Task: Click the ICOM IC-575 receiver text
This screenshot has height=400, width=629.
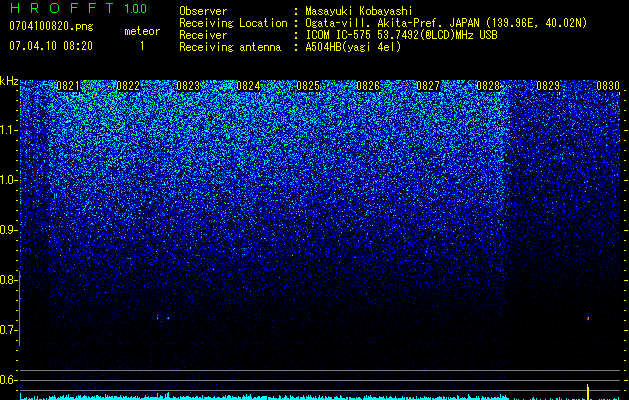Action: click(x=401, y=35)
